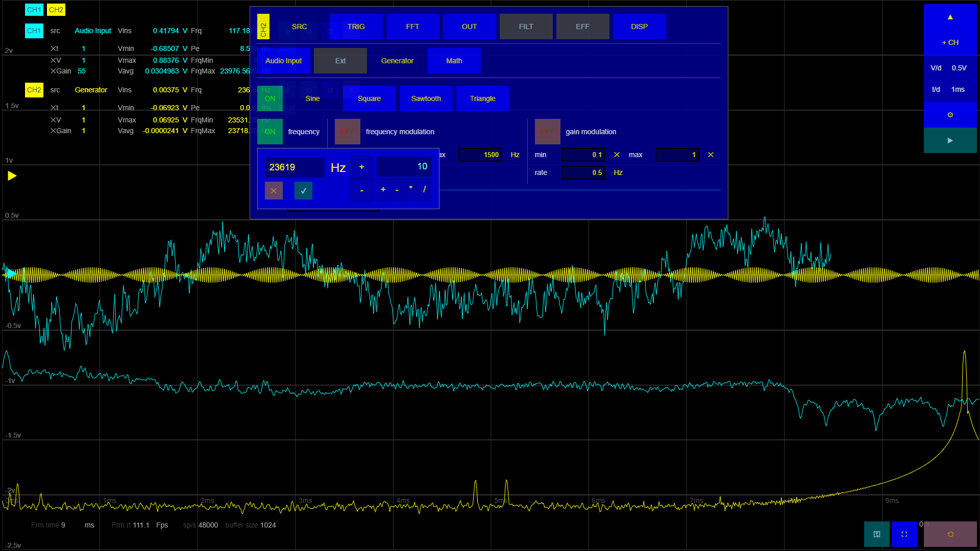Open settings via the gear icon
The width and height of the screenshot is (980, 551).
(x=950, y=115)
